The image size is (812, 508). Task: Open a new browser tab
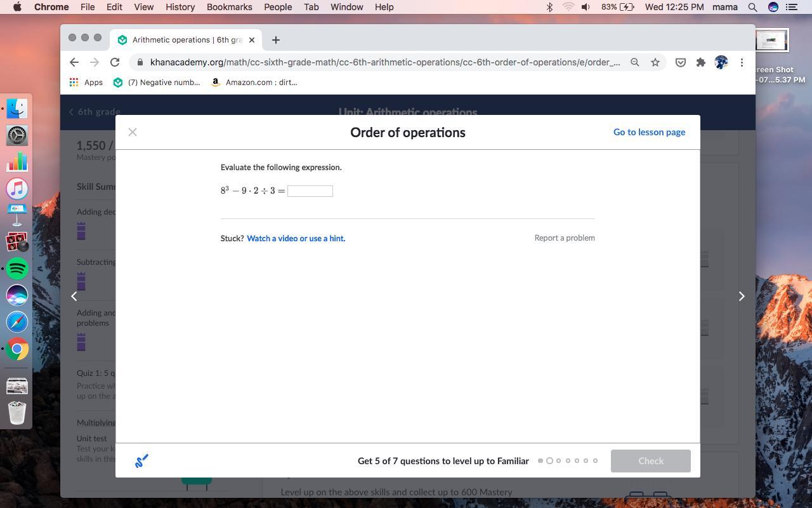tap(275, 40)
